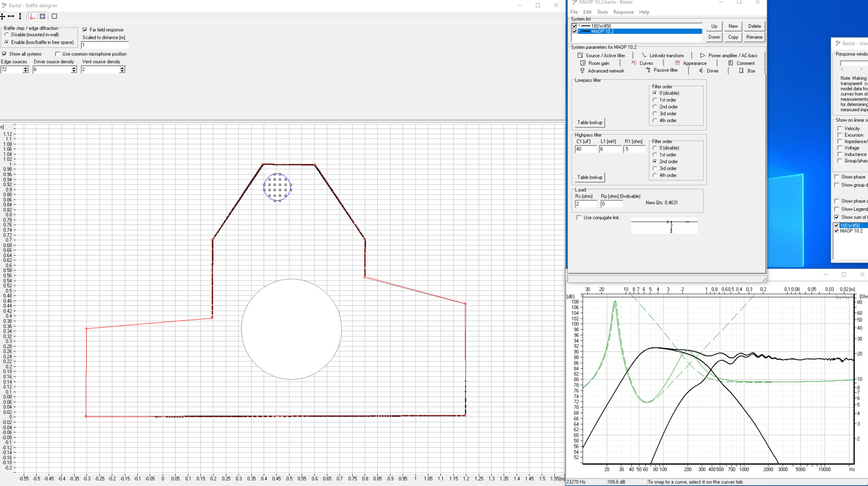Toggle the Show Legend checkbox
Screen dimensions: 868x486
[837, 209]
